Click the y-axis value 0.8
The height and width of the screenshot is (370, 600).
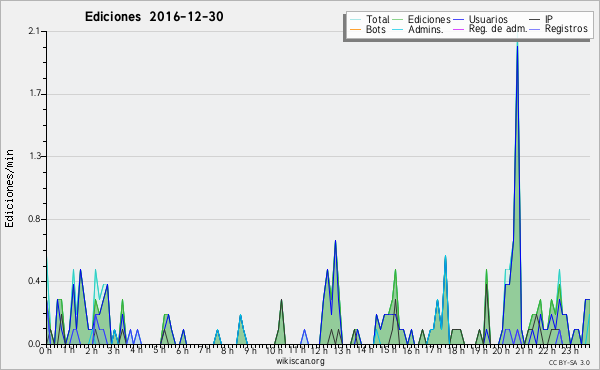(x=34, y=219)
